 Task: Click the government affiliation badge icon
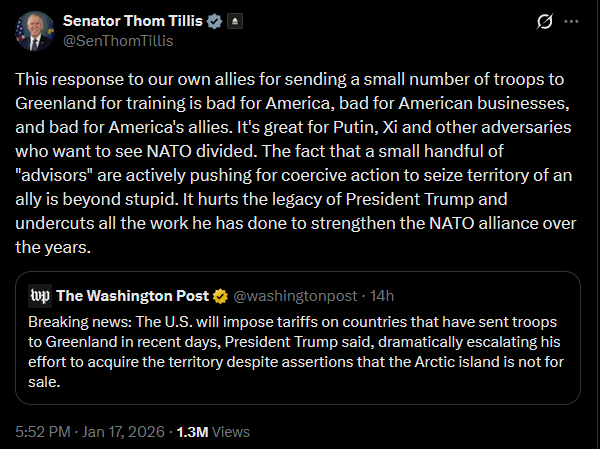[235, 21]
